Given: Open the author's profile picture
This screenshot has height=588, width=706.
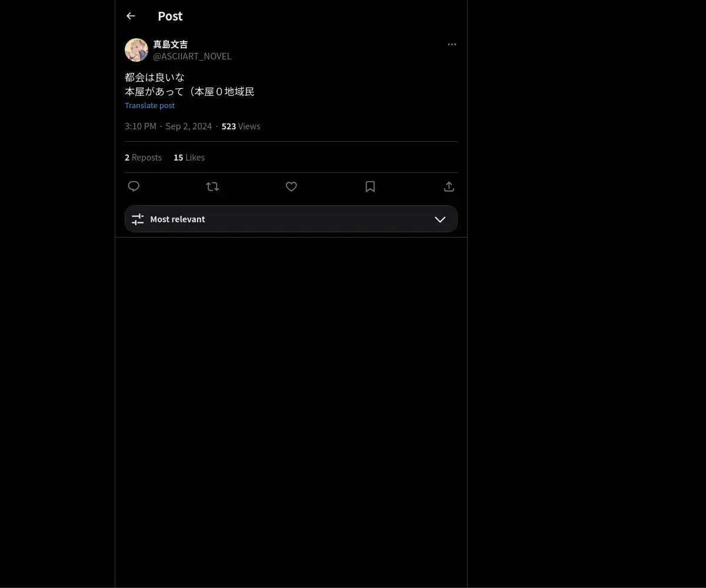Looking at the screenshot, I should 136,50.
